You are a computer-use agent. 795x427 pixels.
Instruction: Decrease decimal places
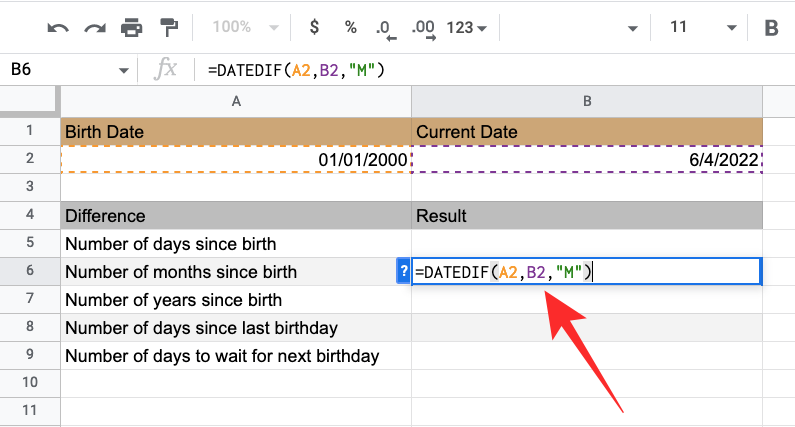click(385, 28)
